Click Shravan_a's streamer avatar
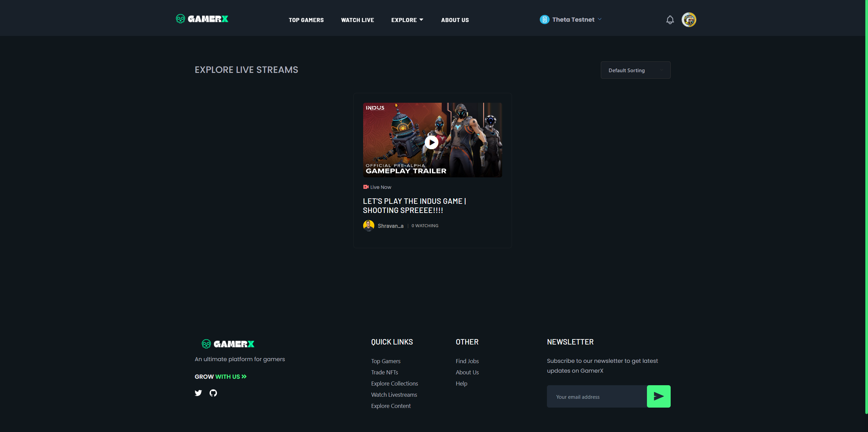Screen dimensions: 868x432 (369, 225)
